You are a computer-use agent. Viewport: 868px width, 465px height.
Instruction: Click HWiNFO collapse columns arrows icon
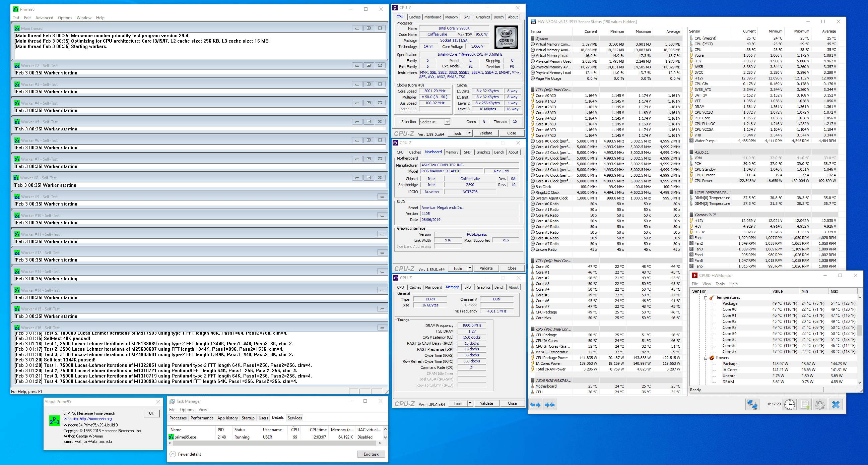[550, 405]
